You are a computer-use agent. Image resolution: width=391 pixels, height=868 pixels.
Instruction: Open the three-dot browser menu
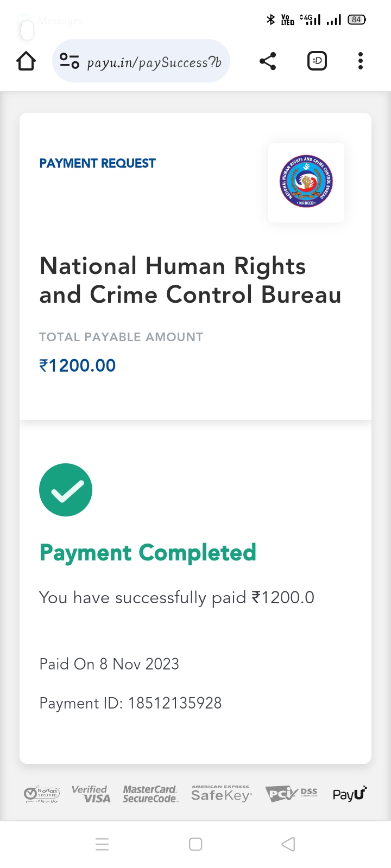click(x=361, y=61)
